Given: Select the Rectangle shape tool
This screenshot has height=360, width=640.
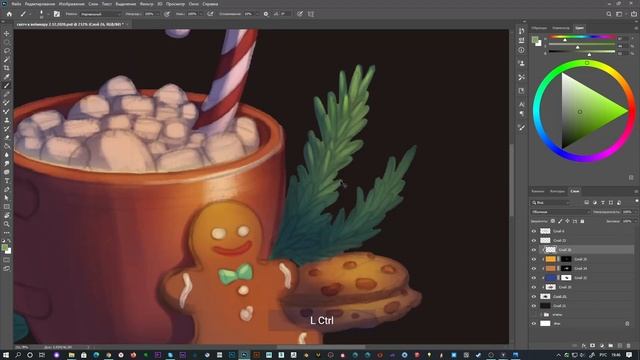Looking at the screenshot, I should click(x=7, y=207).
